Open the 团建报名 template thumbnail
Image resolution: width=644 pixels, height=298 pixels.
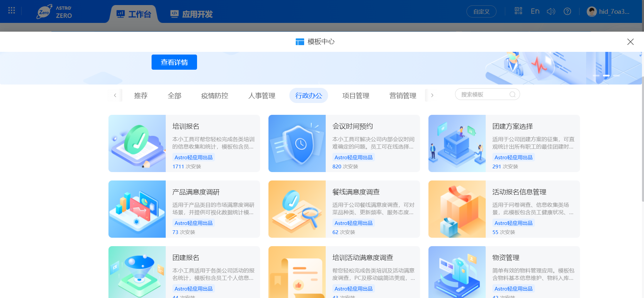(137, 272)
